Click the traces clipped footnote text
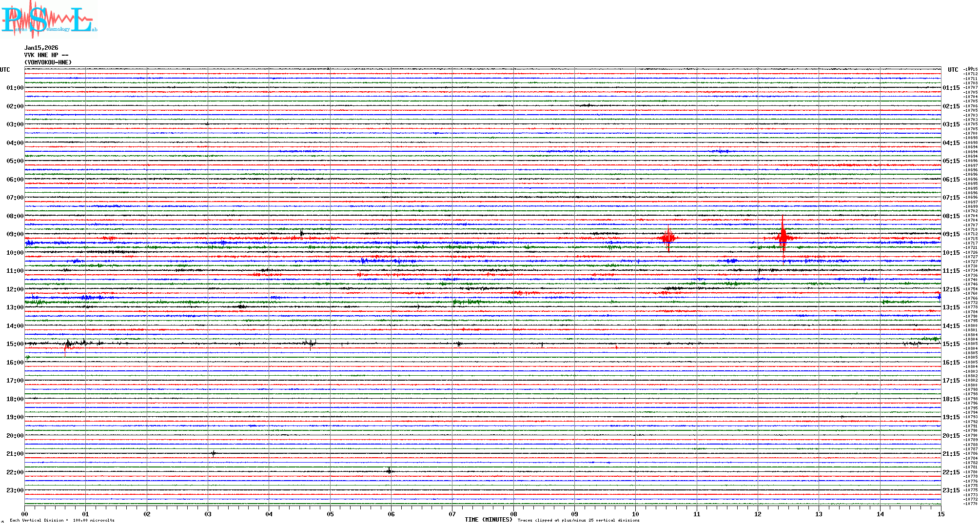The image size is (980, 527). pos(578,520)
